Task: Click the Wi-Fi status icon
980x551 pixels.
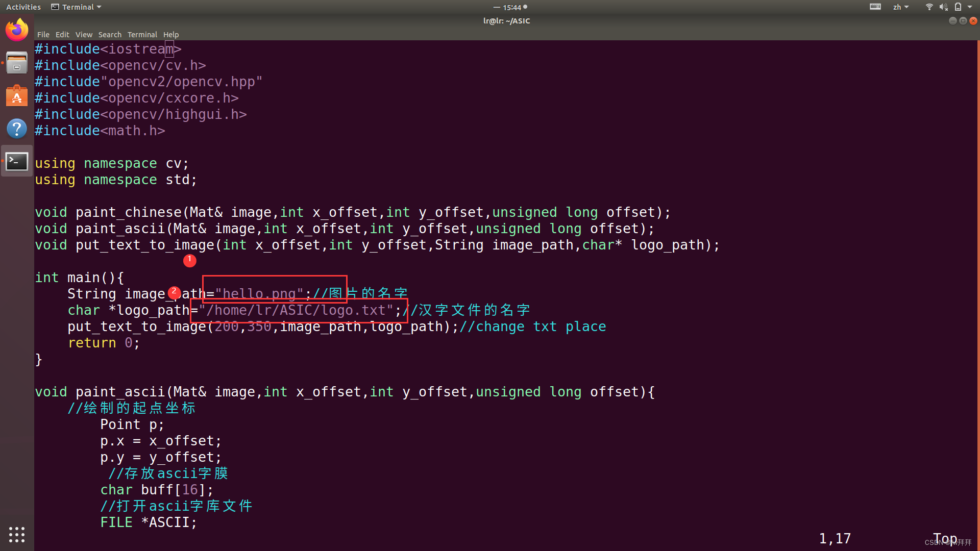Action: point(929,7)
